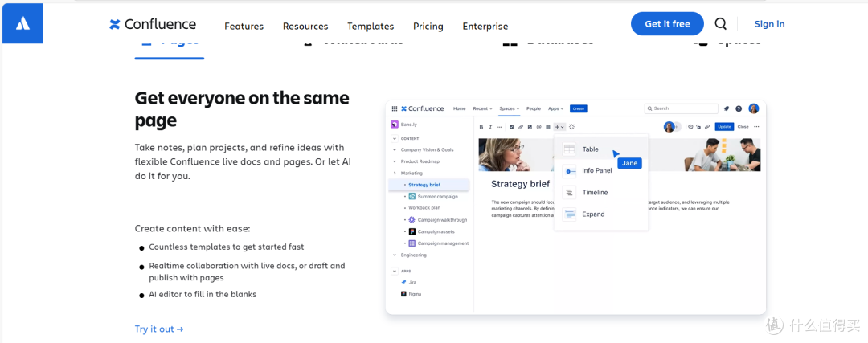Click the Sign in link
Image resolution: width=868 pixels, height=343 pixels.
(x=769, y=24)
